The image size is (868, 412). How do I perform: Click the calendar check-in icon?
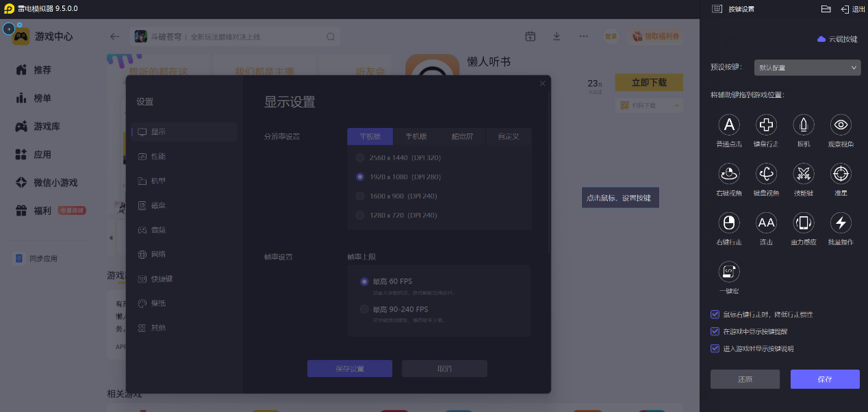pyautogui.click(x=530, y=36)
